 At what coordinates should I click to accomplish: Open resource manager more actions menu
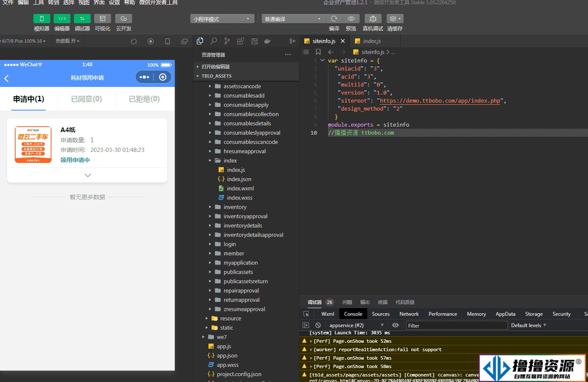pyautogui.click(x=288, y=54)
